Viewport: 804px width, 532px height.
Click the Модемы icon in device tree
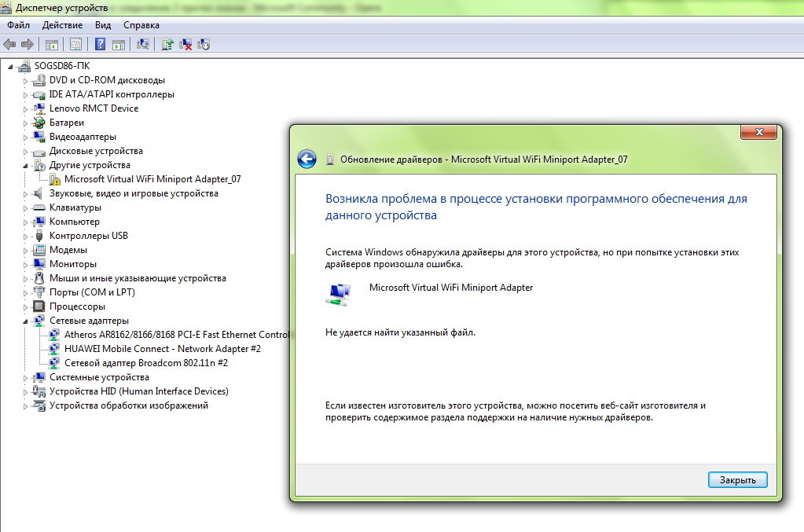point(39,250)
